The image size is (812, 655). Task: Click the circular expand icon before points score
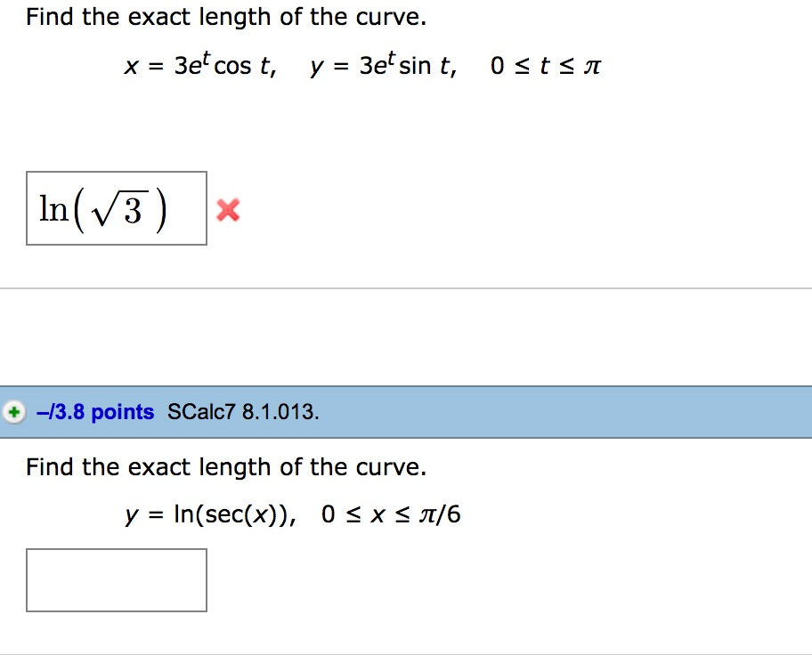pos(14,411)
